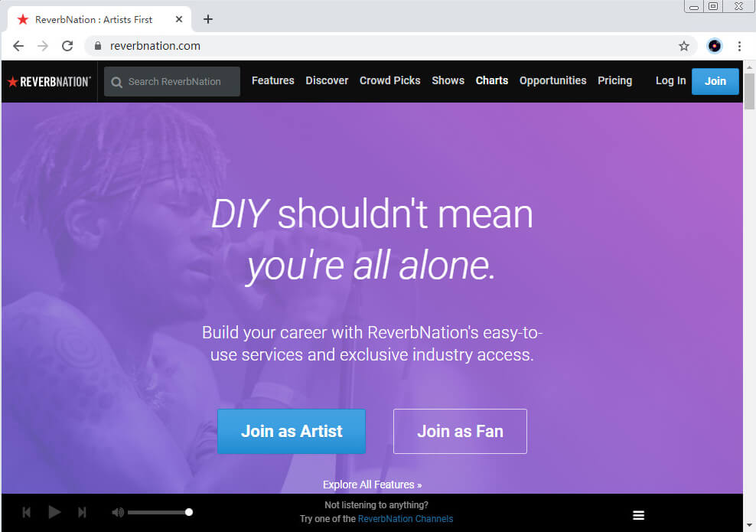This screenshot has height=532, width=756.
Task: Skip to next track in player
Action: tap(82, 512)
